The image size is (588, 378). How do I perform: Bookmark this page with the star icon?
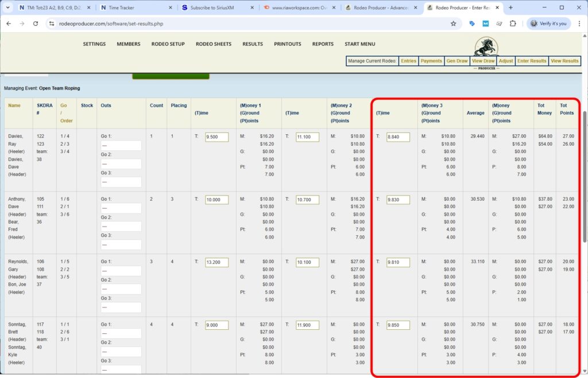[453, 24]
